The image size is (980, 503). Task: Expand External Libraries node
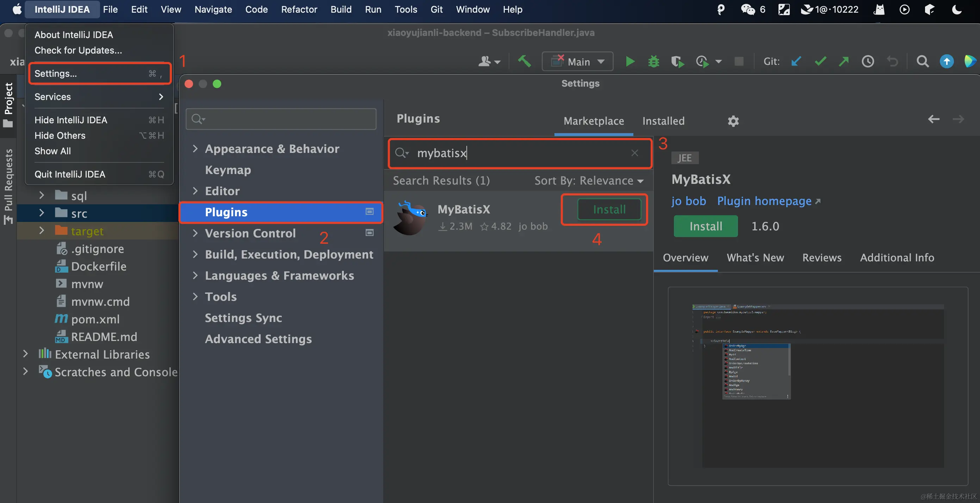[x=25, y=354]
